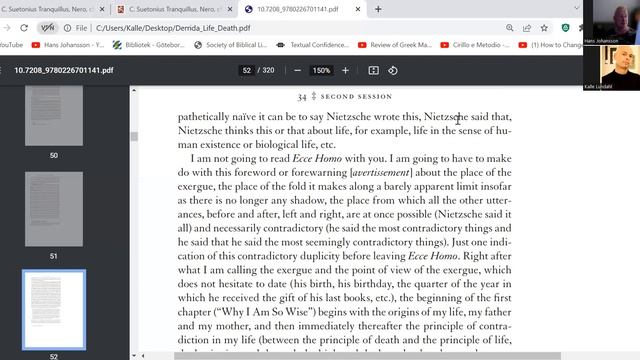Open a new browser tab
Screen dimensions: 640x360
pos(378,9)
